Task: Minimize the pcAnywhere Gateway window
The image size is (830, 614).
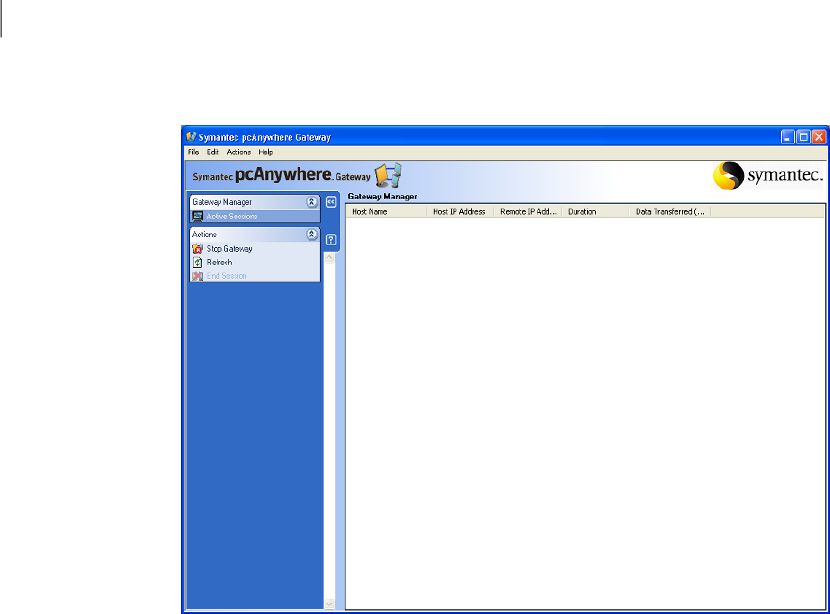Action: [788, 137]
